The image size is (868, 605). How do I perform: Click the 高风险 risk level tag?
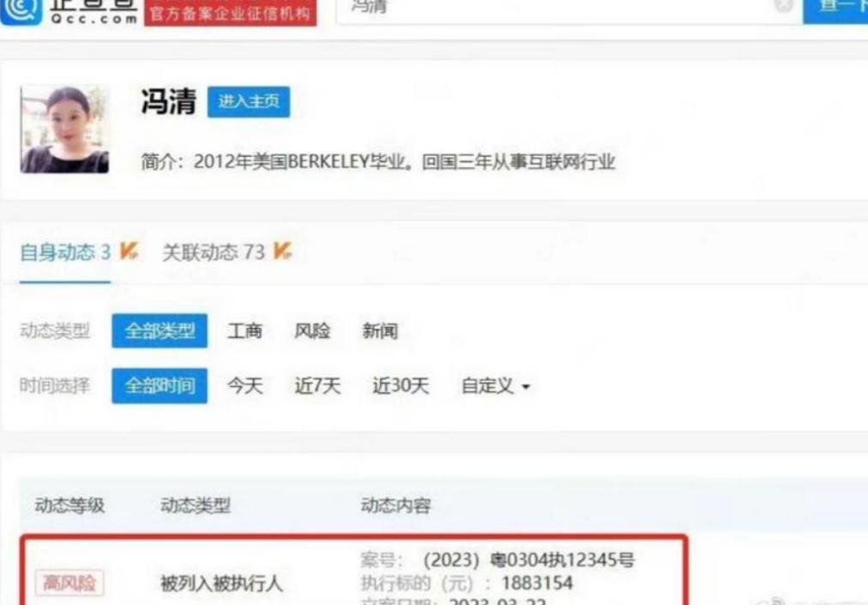click(x=69, y=583)
